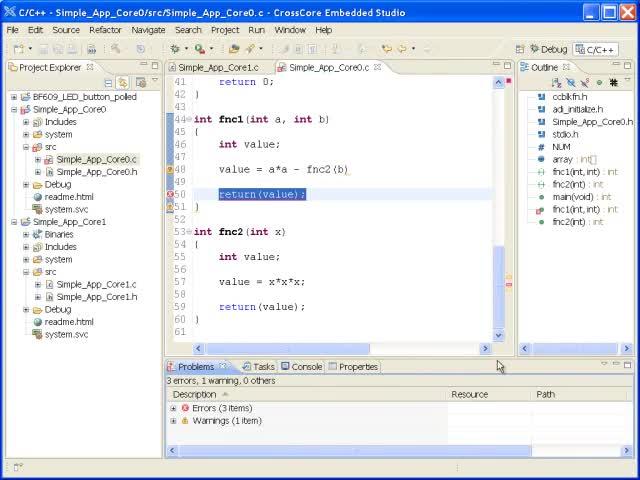
Task: Collapse the fnc2 function fold at line 53
Action: 189,232
